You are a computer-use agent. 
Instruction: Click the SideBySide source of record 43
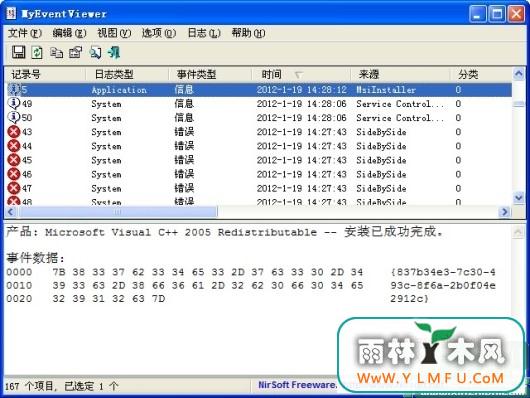(381, 132)
